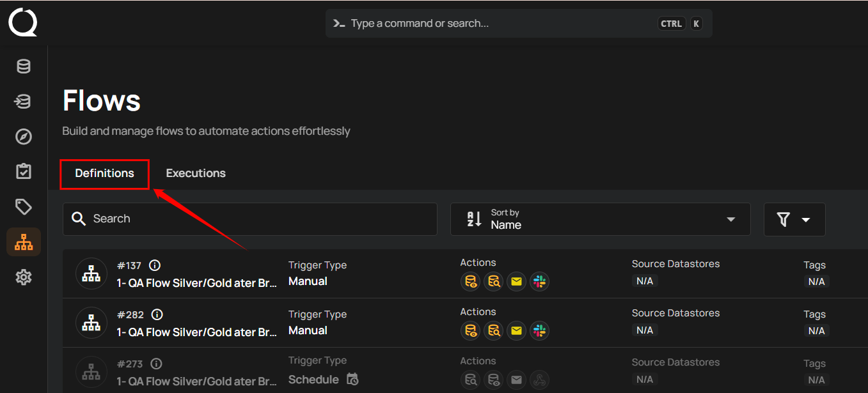This screenshot has width=868, height=393.
Task: Open the disabled flow #273 row
Action: pyautogui.click(x=197, y=381)
